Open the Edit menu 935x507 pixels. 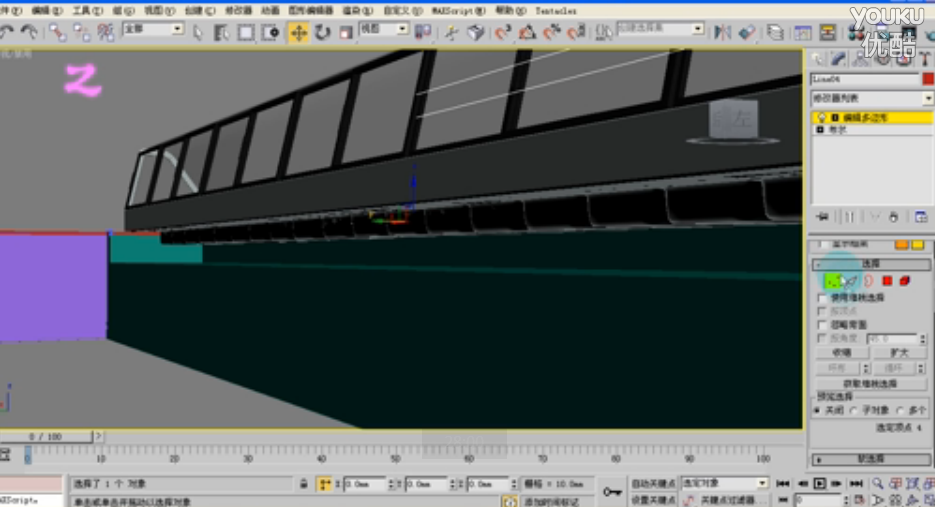pos(47,11)
